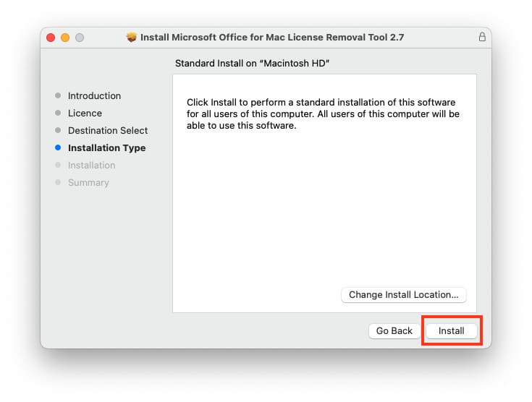Image resolution: width=532 pixels, height=402 pixels.
Task: Select the Licence step label
Action: (85, 114)
